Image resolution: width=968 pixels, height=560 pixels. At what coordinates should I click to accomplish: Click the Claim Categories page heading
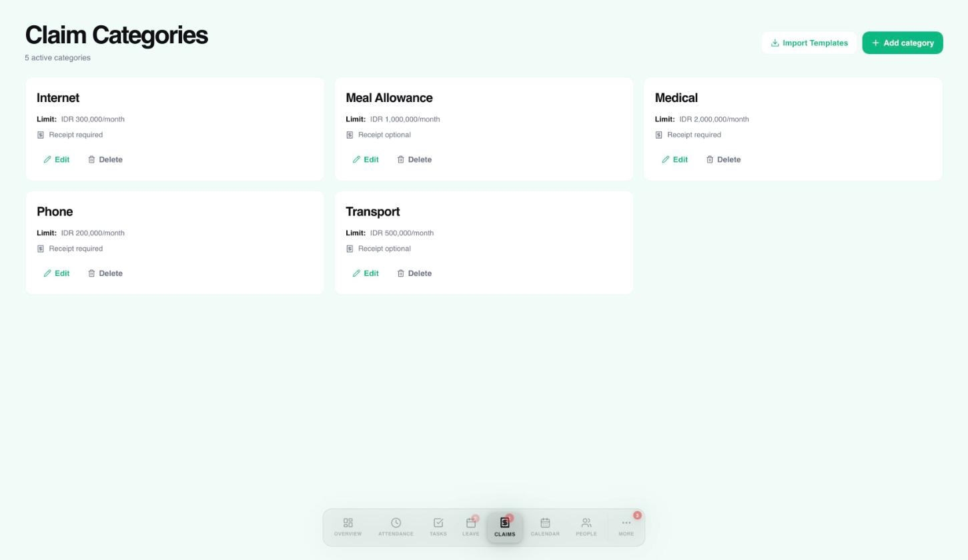[116, 35]
